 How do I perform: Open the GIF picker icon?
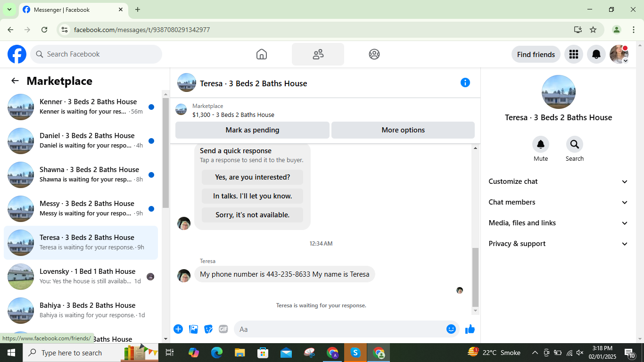pos(223,329)
